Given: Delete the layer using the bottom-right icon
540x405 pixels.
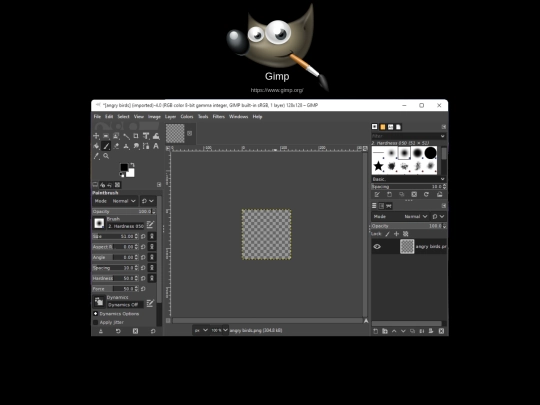Looking at the screenshot, I should pos(441,331).
